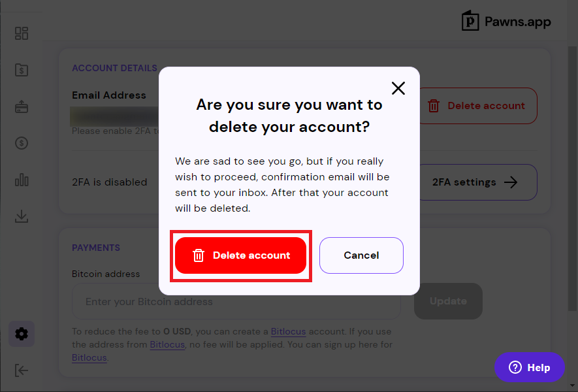Open the download icon in sidebar

[22, 216]
